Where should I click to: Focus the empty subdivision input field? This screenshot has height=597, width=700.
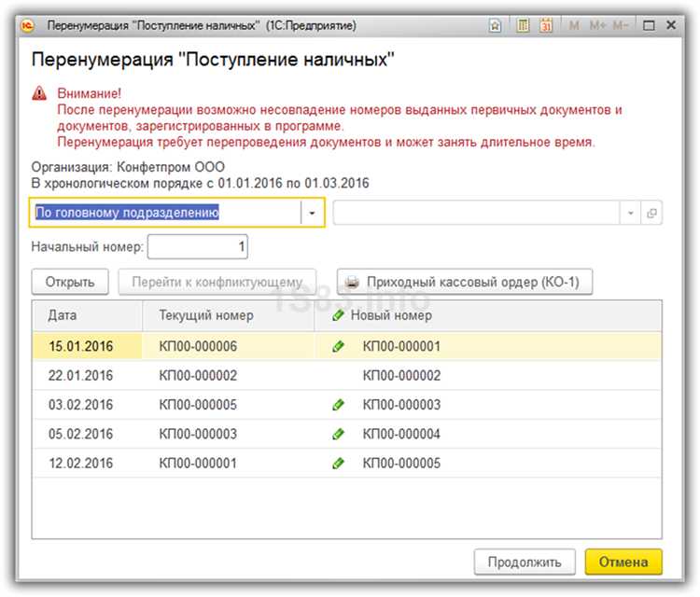click(476, 213)
